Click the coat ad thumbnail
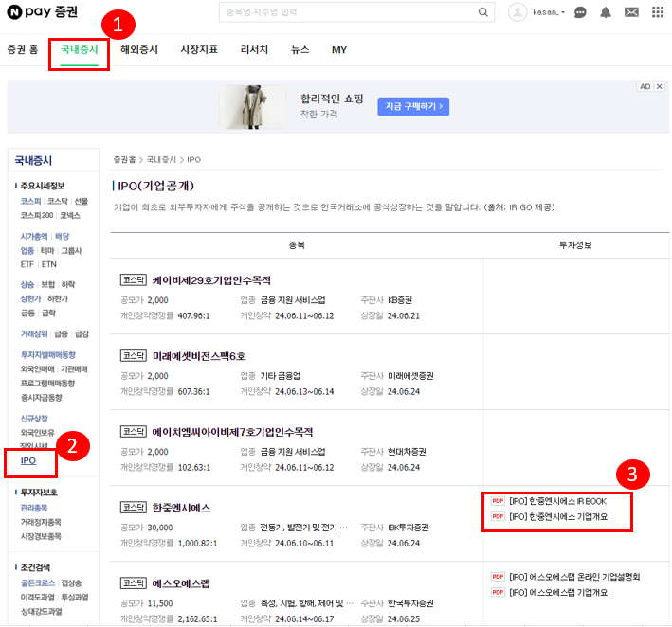 (x=253, y=107)
